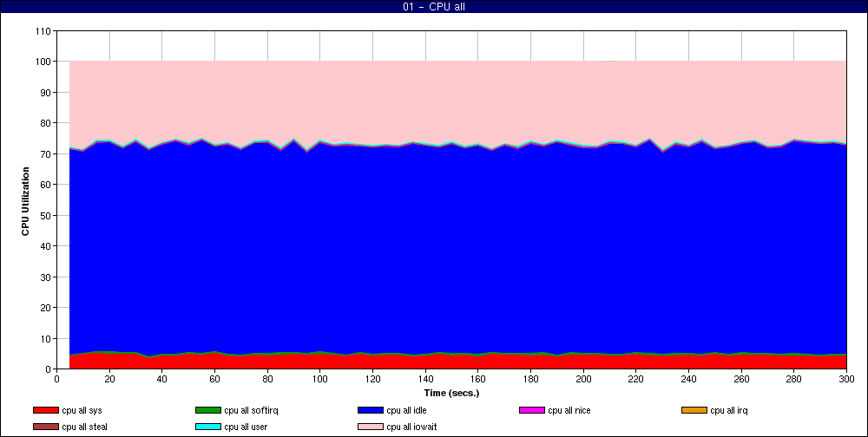The height and width of the screenshot is (437, 868).
Task: Click the cyan 'cpu all user' legend swatch
Action: (x=208, y=427)
